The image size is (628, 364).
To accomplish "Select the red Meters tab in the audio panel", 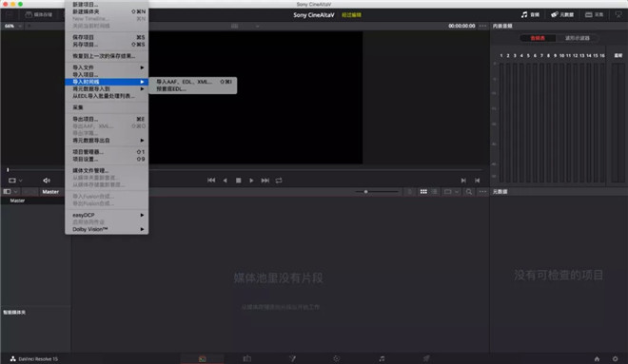I will [x=538, y=38].
